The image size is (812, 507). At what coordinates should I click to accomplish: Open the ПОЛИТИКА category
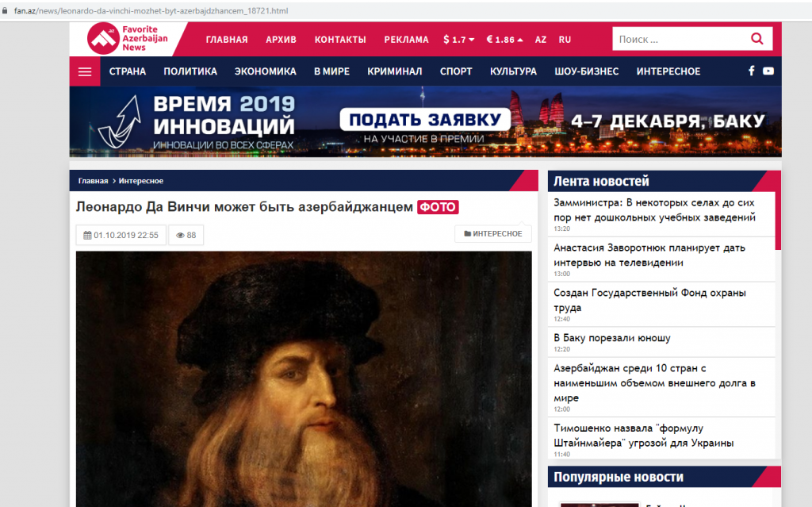pos(190,71)
